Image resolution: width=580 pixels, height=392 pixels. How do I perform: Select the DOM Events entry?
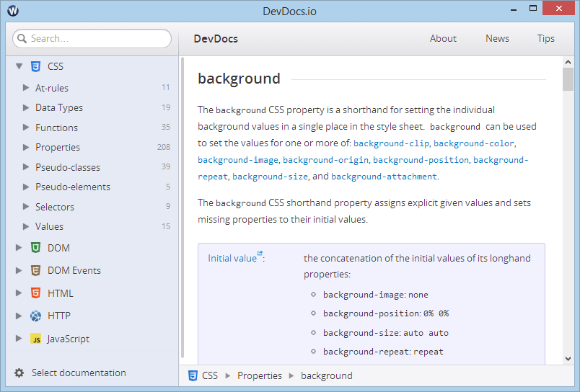[x=74, y=270]
